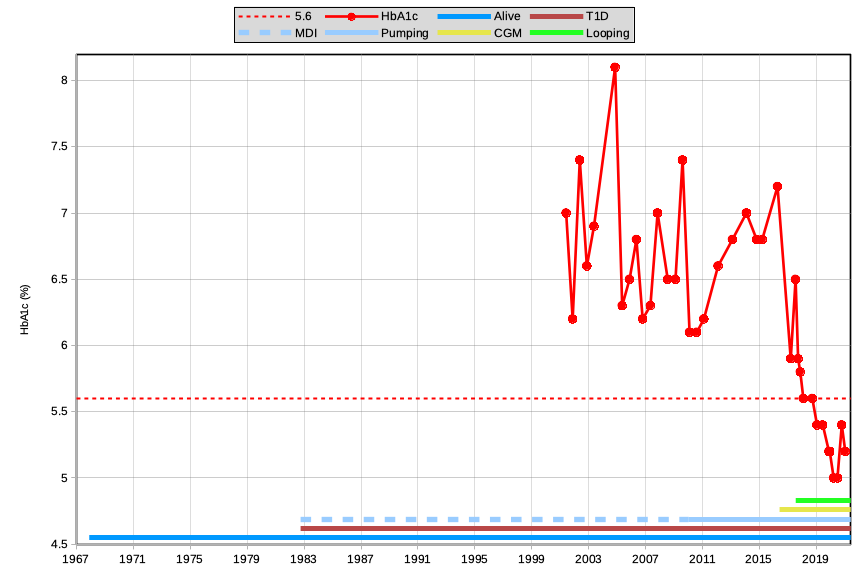This screenshot has width=868, height=576.
Task: Pick the green Looping legend swatch
Action: tap(556, 33)
